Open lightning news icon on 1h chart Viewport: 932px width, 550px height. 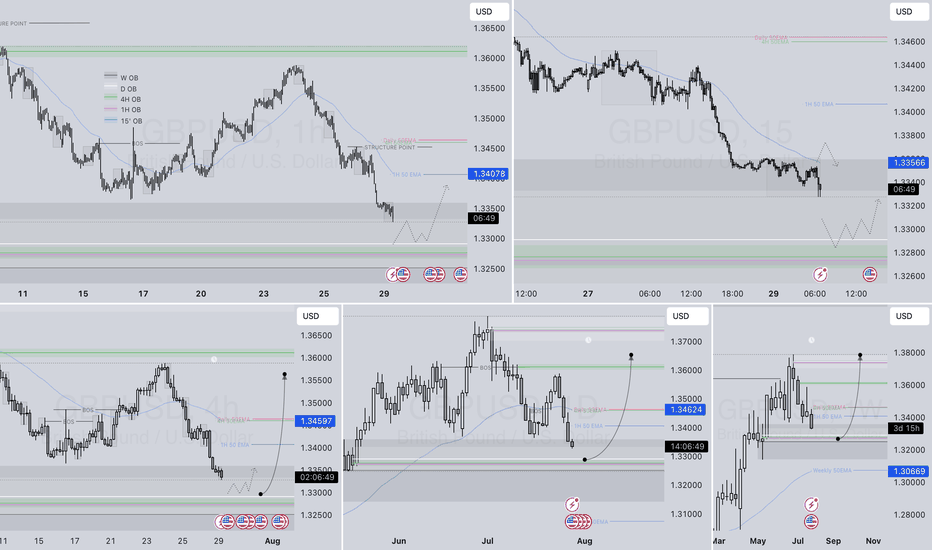click(x=392, y=274)
